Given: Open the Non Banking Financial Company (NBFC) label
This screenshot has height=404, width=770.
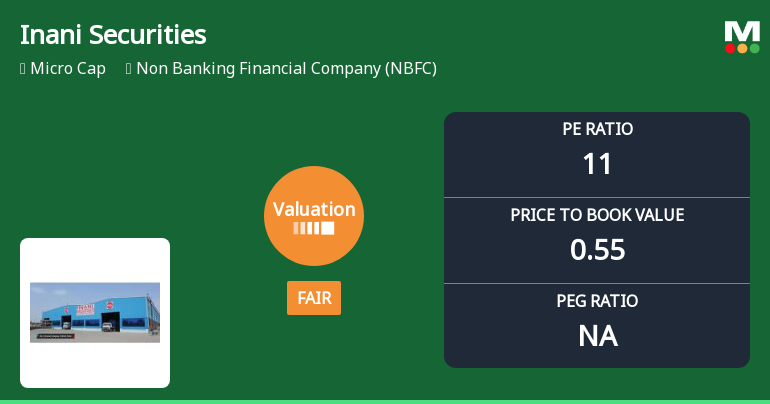Looking at the screenshot, I should tap(286, 69).
